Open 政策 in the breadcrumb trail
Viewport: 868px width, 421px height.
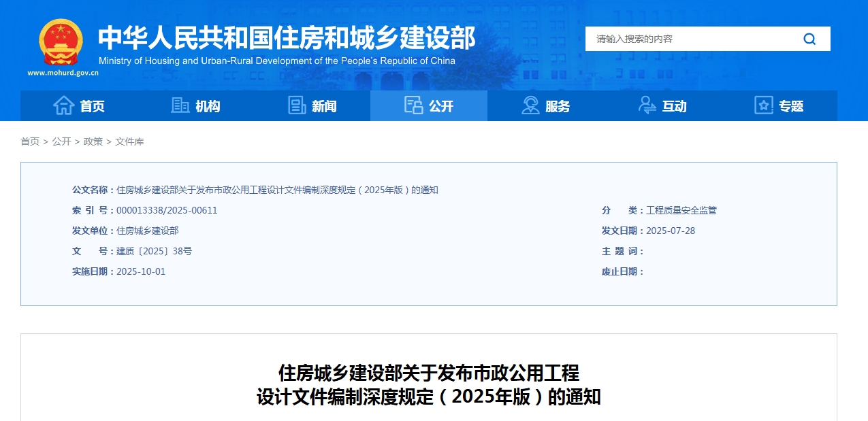coord(93,141)
